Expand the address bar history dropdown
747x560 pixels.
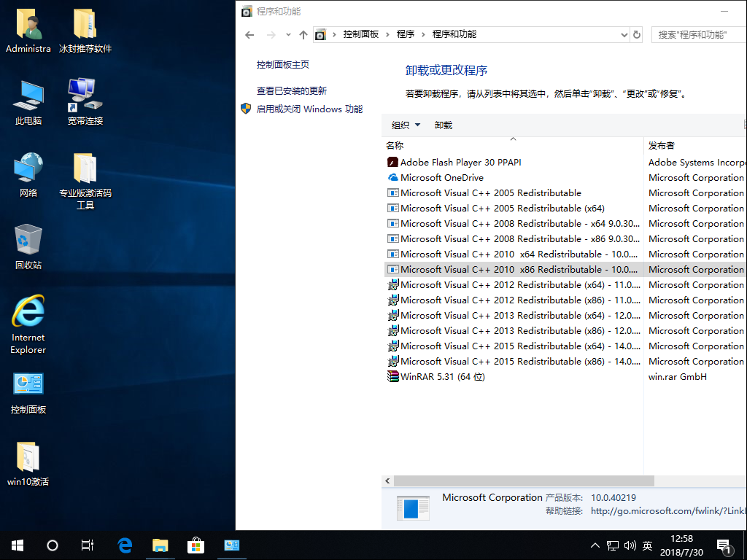pos(624,35)
